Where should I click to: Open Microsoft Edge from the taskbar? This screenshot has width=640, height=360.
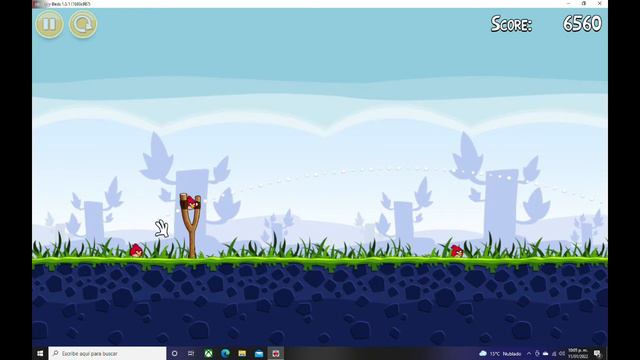[225, 353]
